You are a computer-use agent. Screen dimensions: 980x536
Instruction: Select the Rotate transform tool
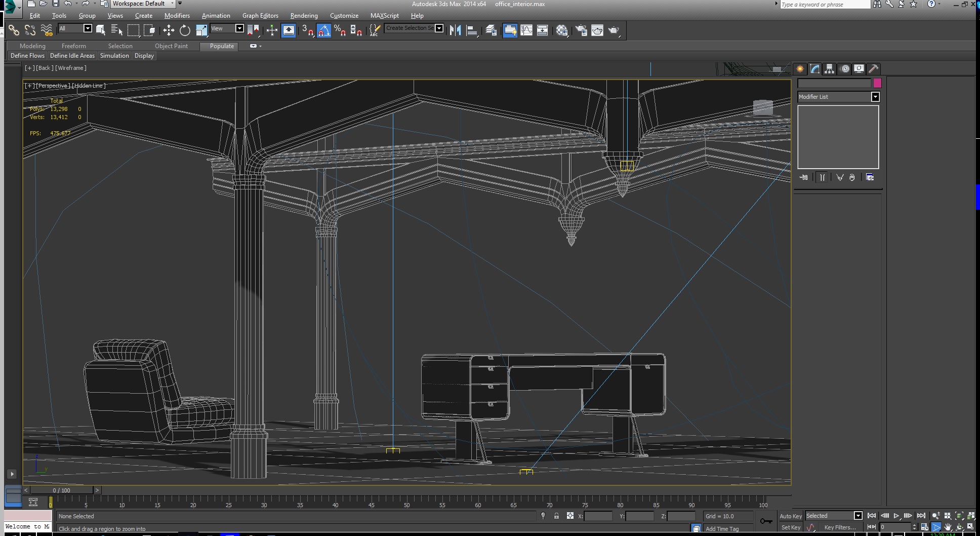coord(185,30)
